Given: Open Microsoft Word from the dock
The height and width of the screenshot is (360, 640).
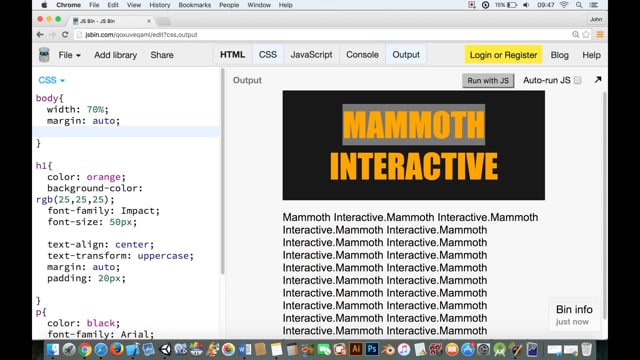Looking at the screenshot, I should coord(244,349).
